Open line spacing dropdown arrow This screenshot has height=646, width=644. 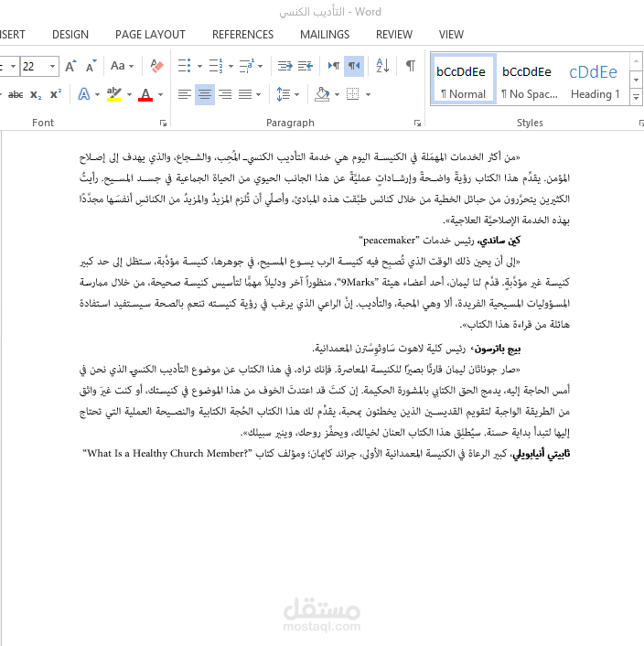coord(297,95)
